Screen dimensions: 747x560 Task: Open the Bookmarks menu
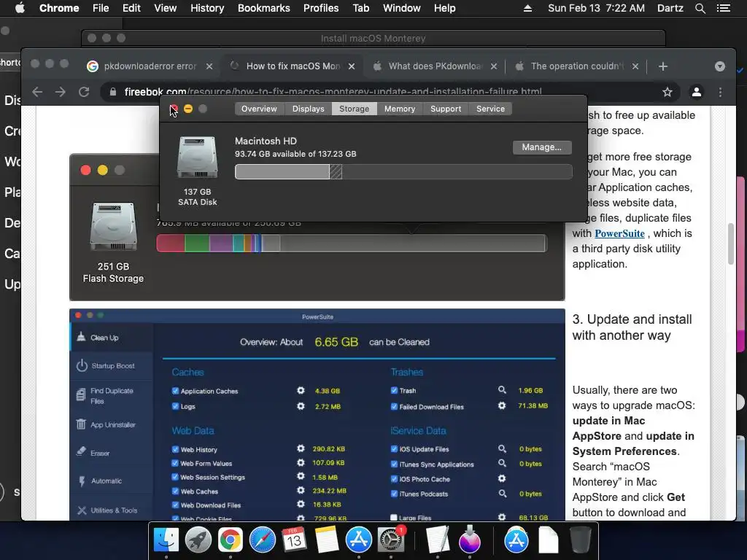(264, 8)
